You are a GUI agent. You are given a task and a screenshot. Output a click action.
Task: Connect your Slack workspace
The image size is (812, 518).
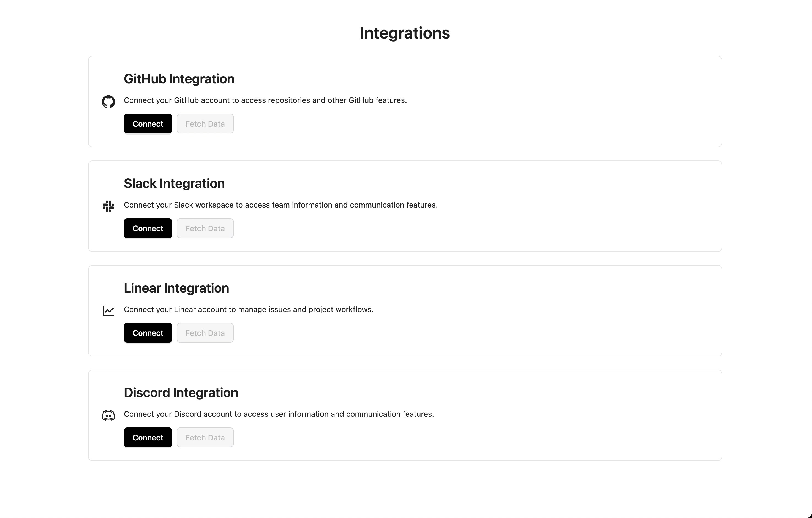148,228
